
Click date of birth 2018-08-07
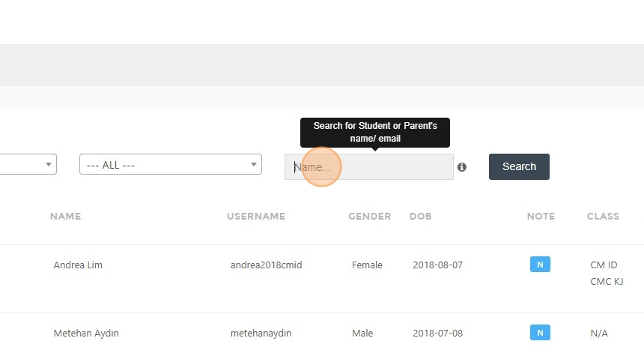(x=438, y=265)
